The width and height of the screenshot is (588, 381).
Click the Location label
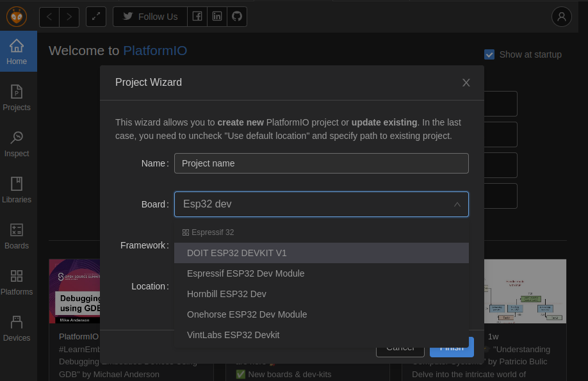[150, 286]
